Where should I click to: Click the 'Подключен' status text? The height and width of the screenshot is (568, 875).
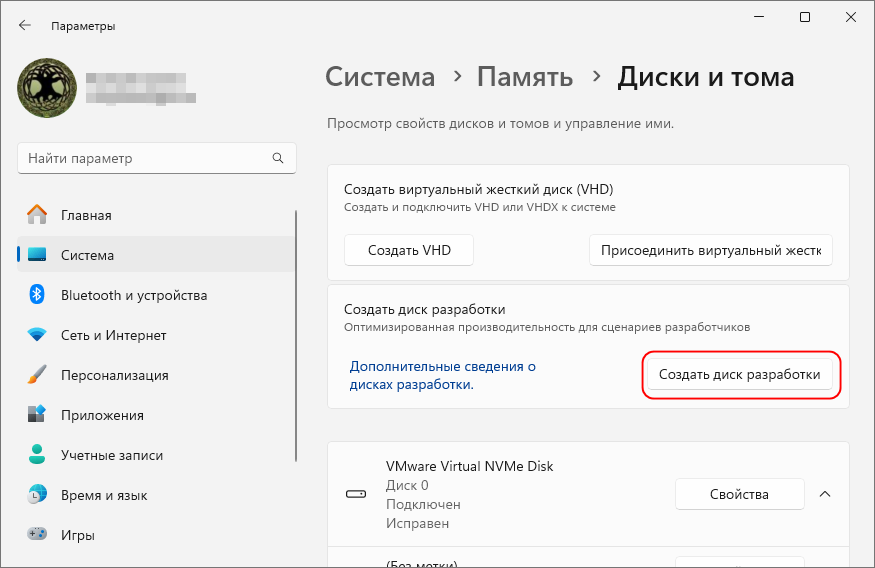click(423, 504)
